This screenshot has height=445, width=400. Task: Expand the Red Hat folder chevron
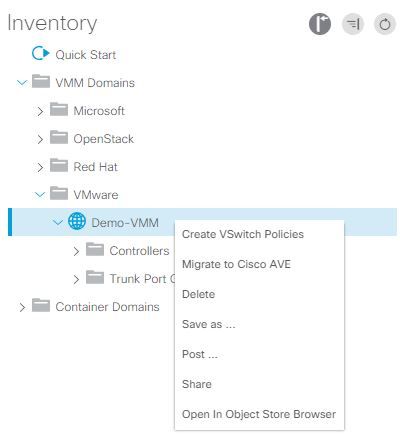(40, 167)
